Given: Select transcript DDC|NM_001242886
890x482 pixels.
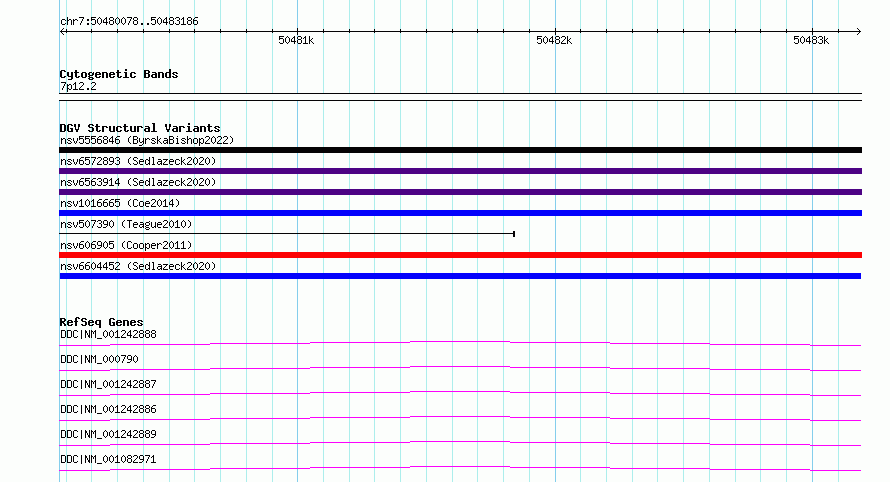Looking at the screenshot, I should click(108, 409).
